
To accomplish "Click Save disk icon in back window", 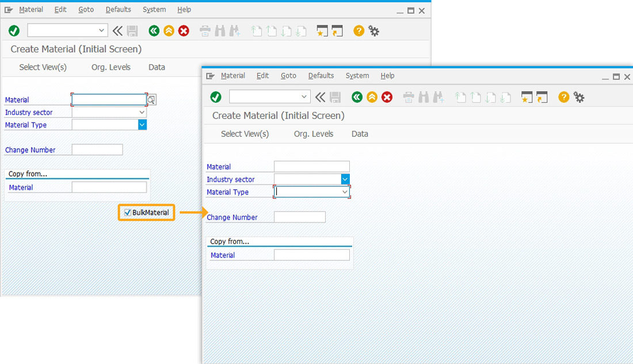I will point(132,30).
